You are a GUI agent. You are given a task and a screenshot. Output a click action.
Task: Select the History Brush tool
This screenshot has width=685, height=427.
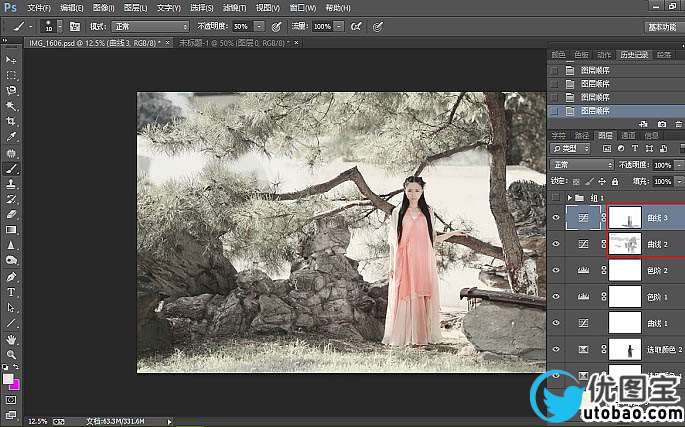tap(11, 199)
